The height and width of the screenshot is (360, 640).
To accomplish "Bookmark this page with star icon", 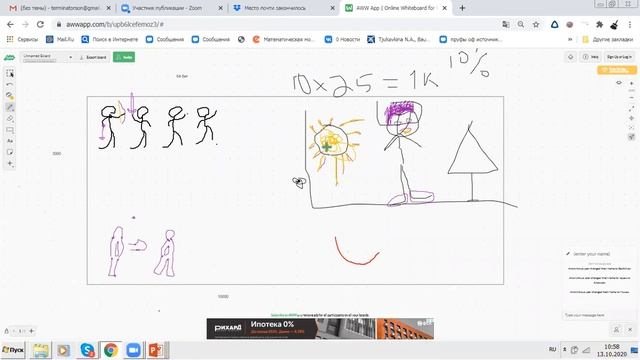I will (x=536, y=24).
